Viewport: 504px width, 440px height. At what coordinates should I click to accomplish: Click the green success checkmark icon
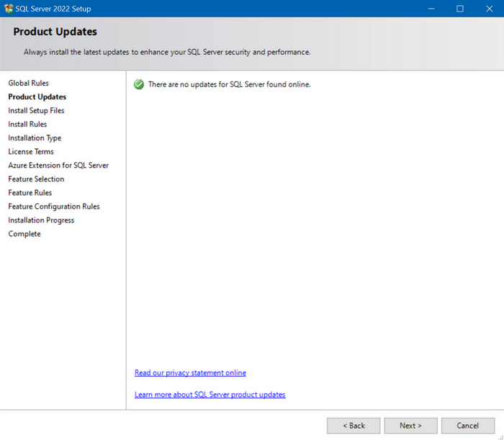(139, 84)
